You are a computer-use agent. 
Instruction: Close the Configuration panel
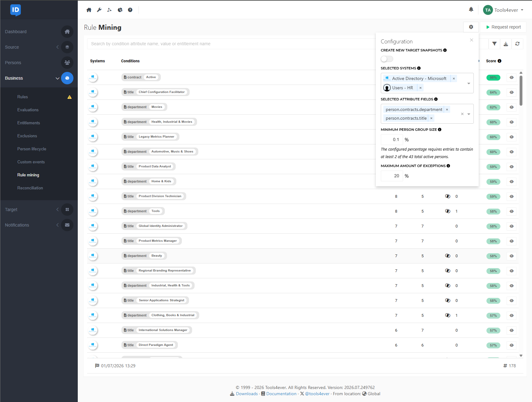[x=471, y=40]
